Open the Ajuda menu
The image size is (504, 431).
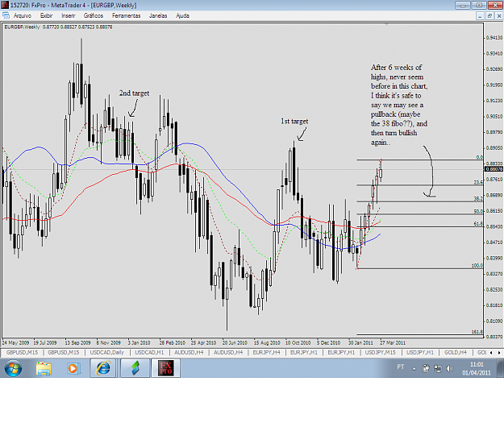click(x=182, y=16)
